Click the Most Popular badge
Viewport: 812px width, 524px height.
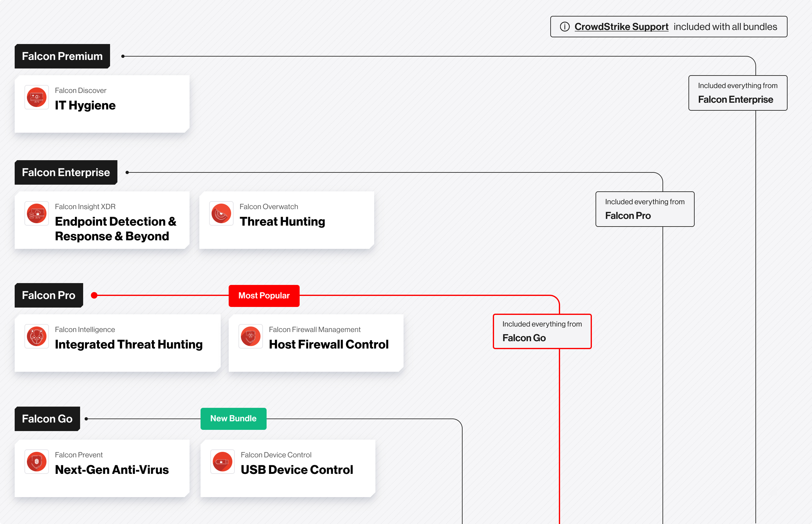(x=264, y=296)
